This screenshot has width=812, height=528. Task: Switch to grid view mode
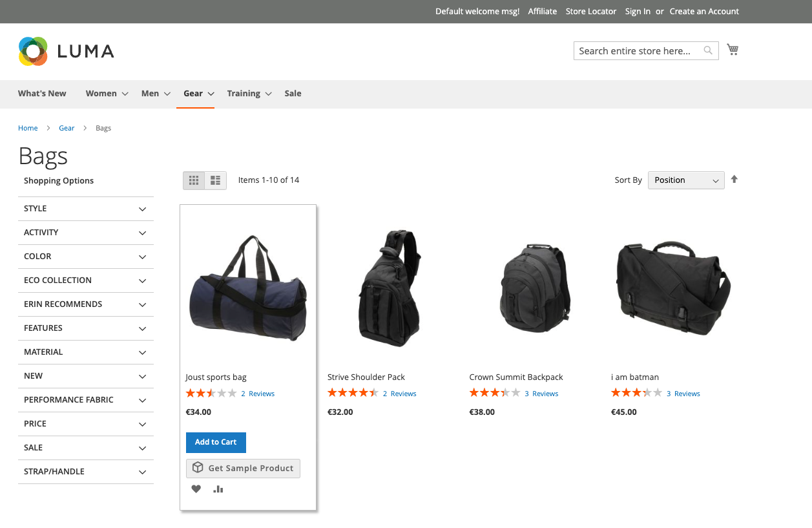194,180
